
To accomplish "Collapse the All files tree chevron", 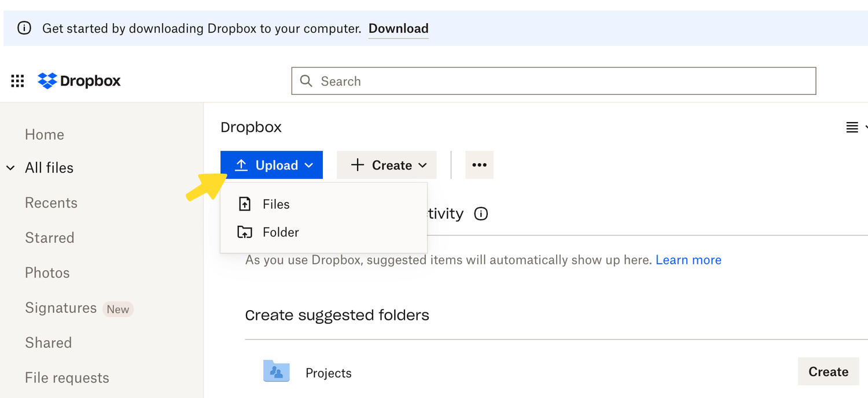I will [10, 168].
